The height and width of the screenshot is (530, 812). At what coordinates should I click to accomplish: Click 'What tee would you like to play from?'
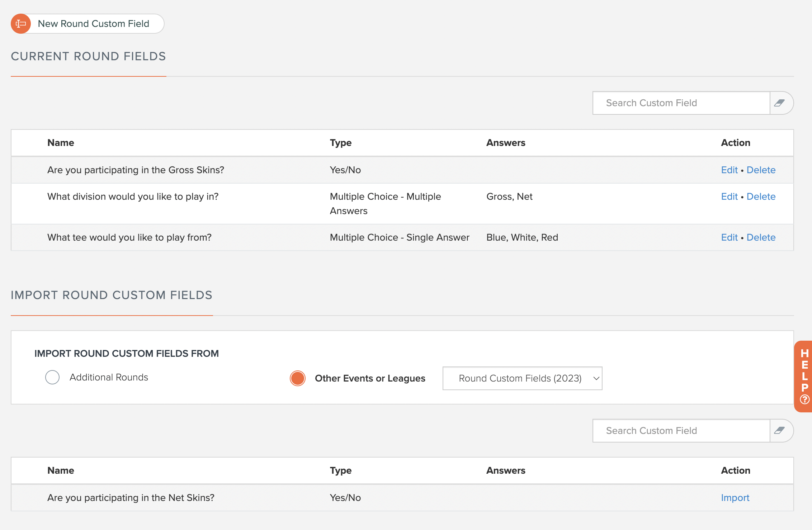(129, 237)
